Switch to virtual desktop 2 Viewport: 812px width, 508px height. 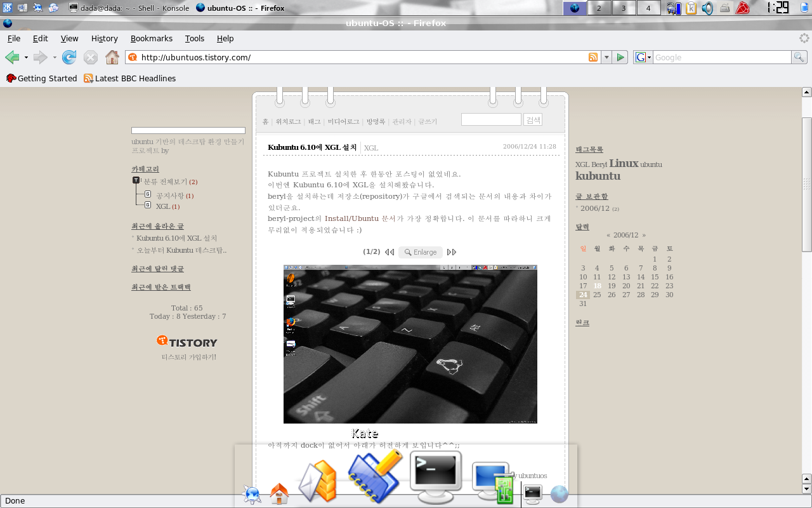(x=599, y=8)
